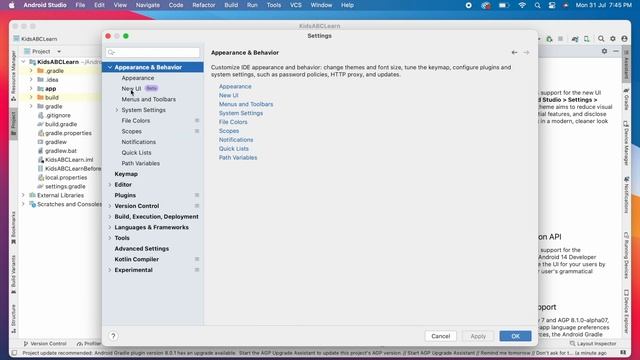Select Advanced Settings in settings tree
The height and width of the screenshot is (360, 640).
coord(153,249)
